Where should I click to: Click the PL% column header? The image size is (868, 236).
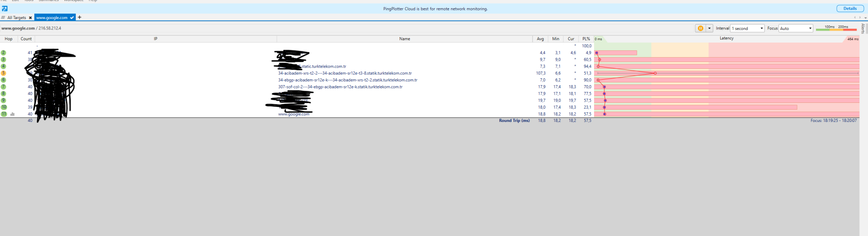(586, 39)
